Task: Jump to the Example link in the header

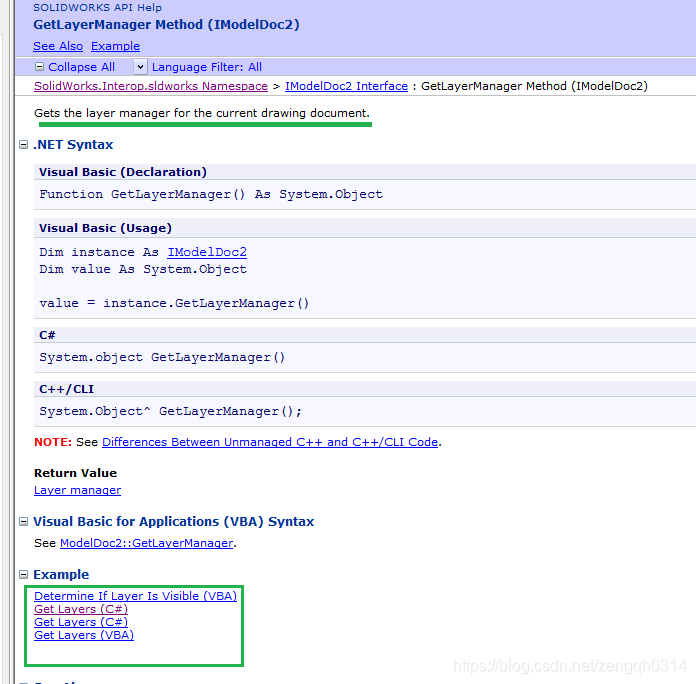Action: pyautogui.click(x=115, y=46)
